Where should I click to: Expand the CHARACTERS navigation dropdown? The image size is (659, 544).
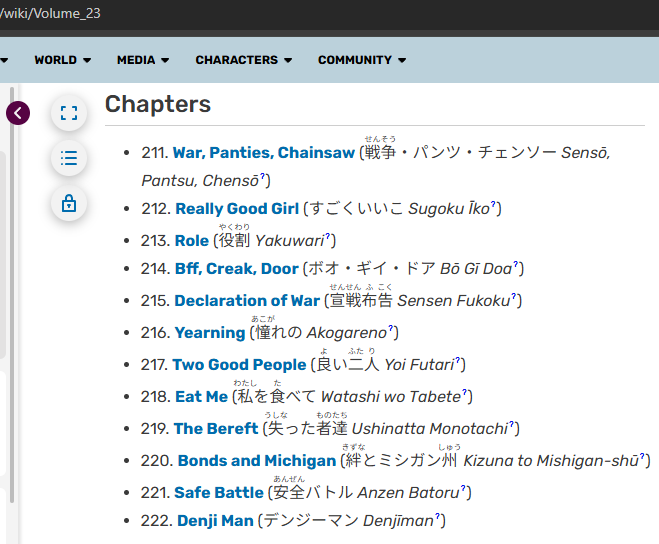[243, 60]
